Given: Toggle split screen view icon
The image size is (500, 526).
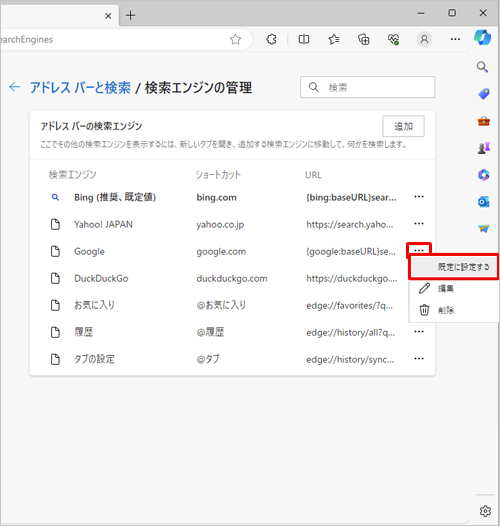Looking at the screenshot, I should point(304,40).
